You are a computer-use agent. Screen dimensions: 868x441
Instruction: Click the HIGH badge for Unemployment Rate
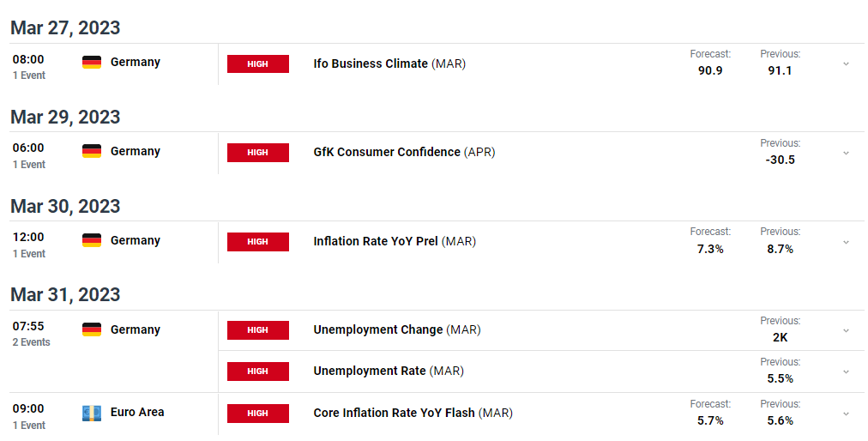[258, 372]
